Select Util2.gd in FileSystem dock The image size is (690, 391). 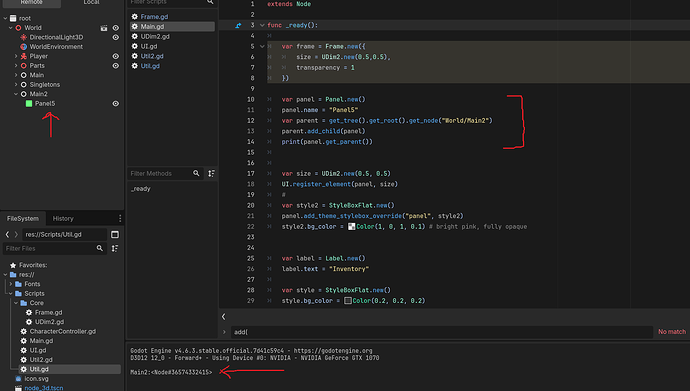tap(41, 360)
